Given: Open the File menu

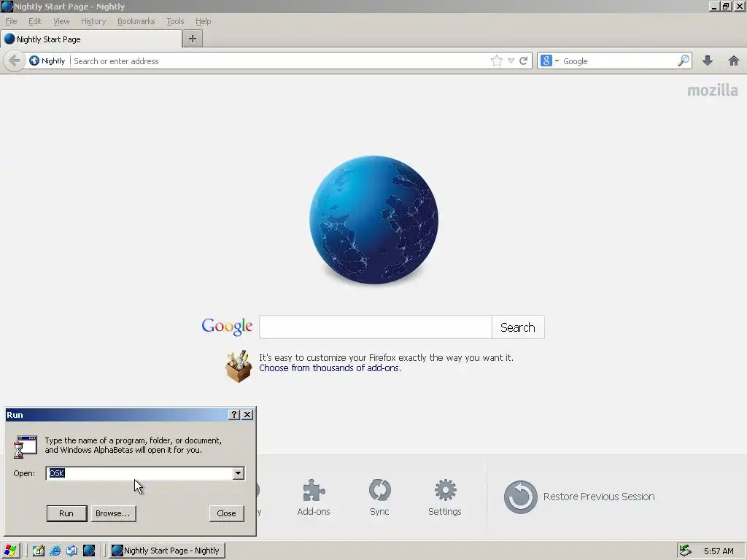Looking at the screenshot, I should tap(11, 21).
